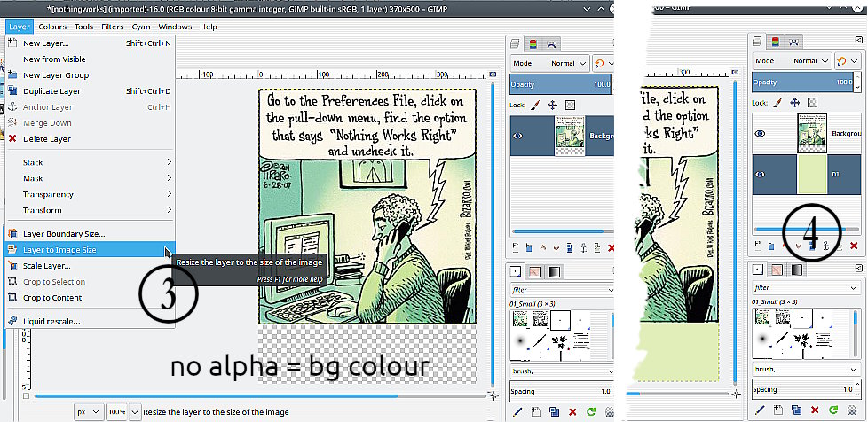Choose Layer to Image Size menu item
Screen dimensions: 868x422
click(91, 249)
